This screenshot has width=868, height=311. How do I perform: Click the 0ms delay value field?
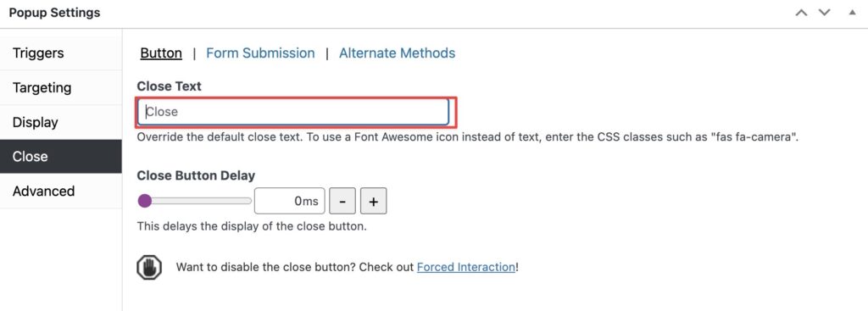(290, 201)
